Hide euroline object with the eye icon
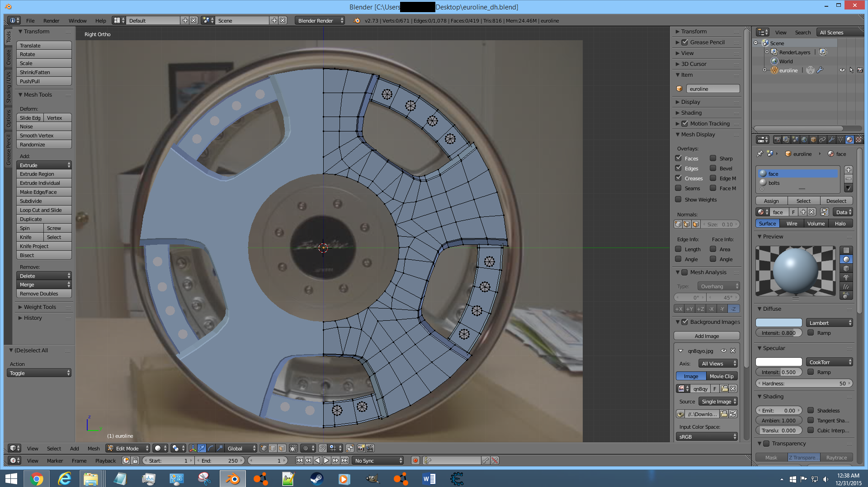 point(842,70)
